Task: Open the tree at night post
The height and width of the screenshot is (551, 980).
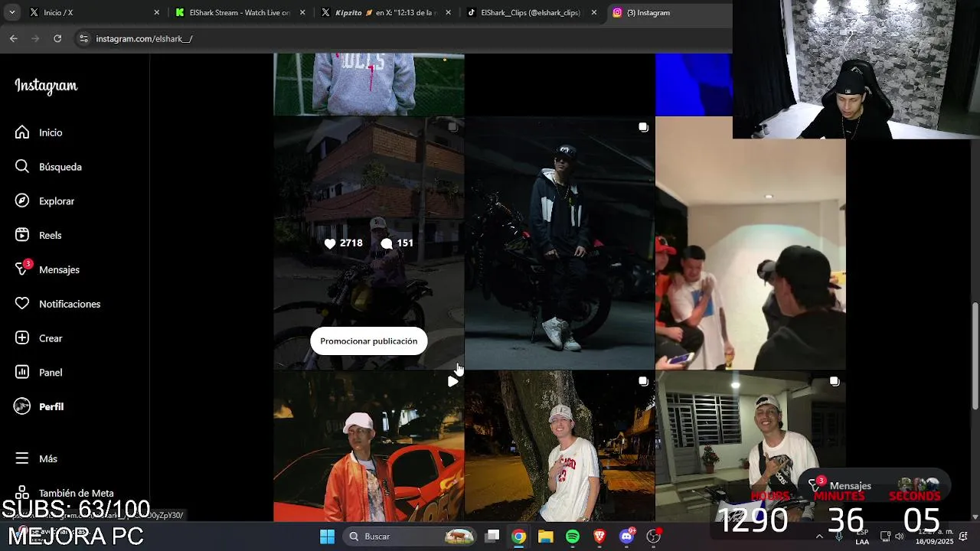Action: pos(560,446)
